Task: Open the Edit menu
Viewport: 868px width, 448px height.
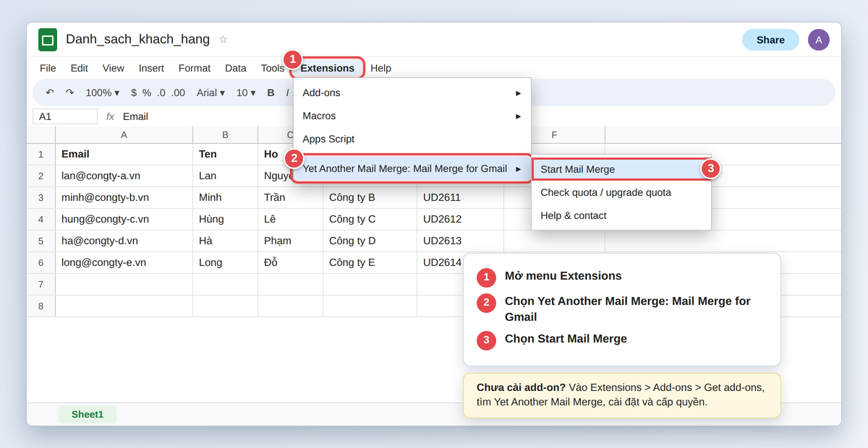Action: pos(80,68)
